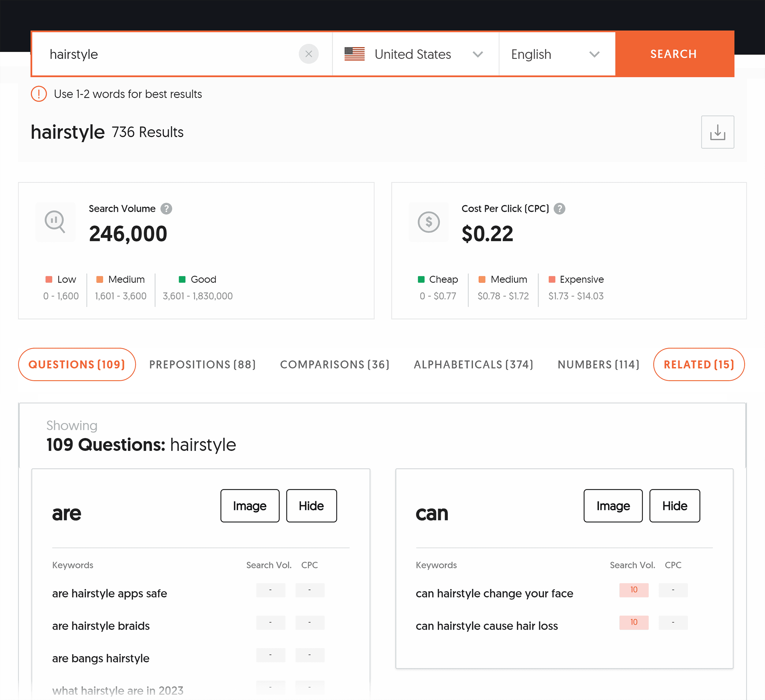Click the RELATED keywords button
Viewport: 765px width, 700px height.
point(699,364)
